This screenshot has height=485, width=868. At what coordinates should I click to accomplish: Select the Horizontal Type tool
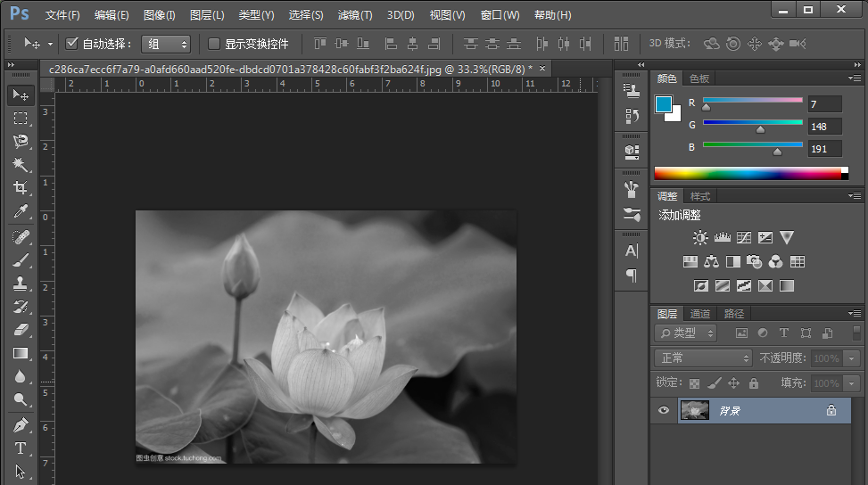coord(20,448)
